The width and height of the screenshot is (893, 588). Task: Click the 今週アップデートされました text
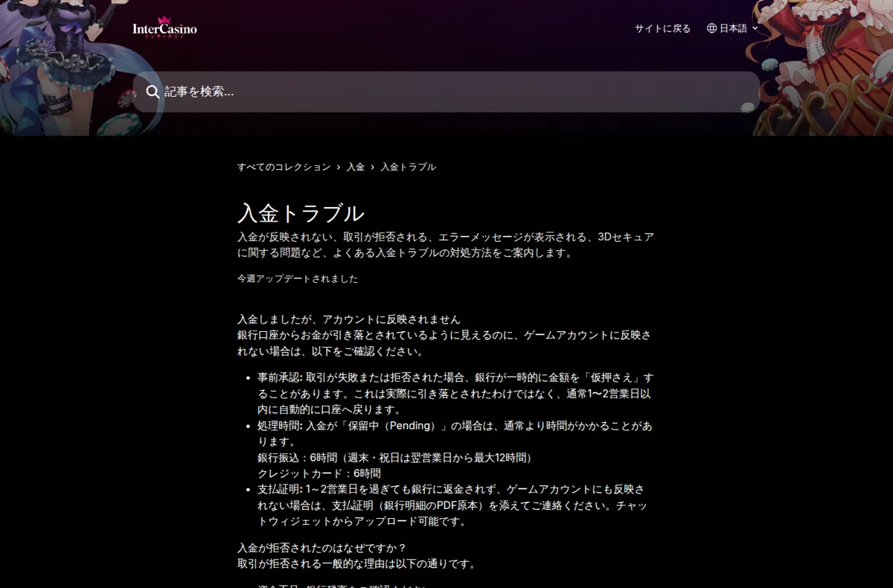pos(298,278)
